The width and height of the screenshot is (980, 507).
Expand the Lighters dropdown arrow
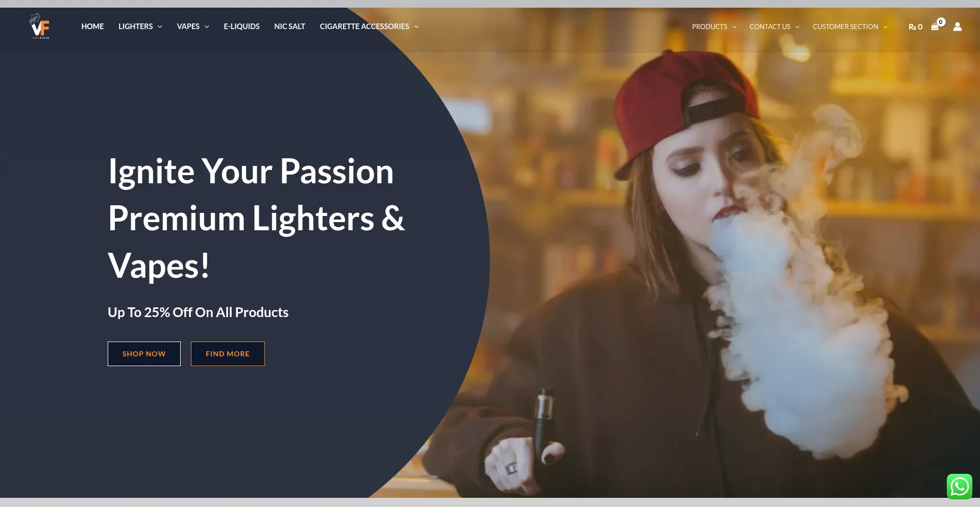point(160,27)
